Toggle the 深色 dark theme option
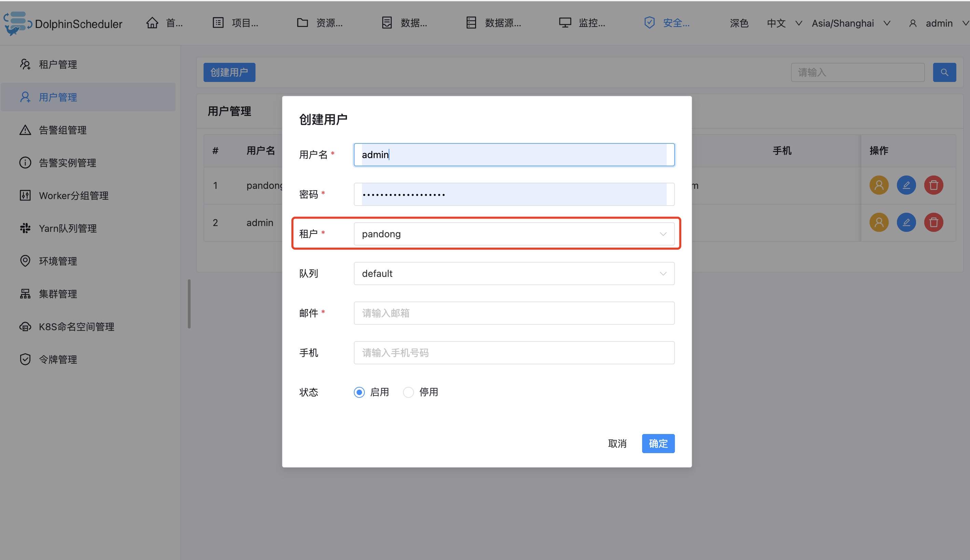Viewport: 970px width, 560px height. [738, 24]
